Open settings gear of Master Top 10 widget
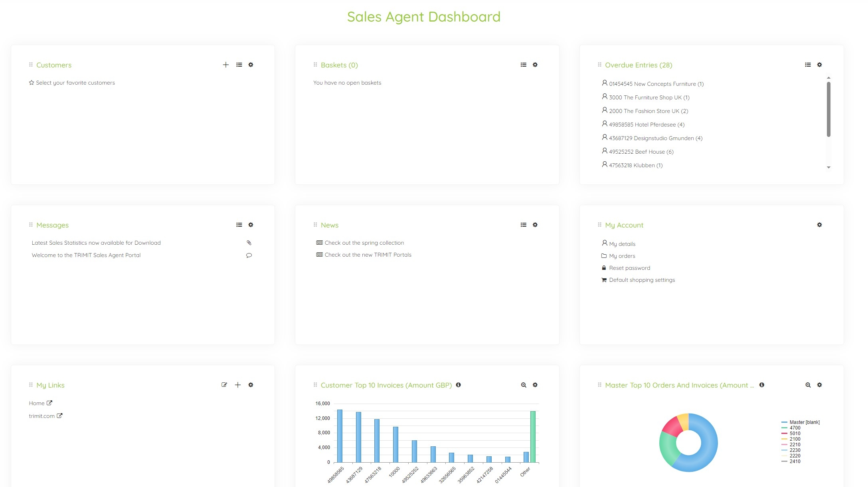Viewport: 868px width, 487px height. tap(819, 385)
